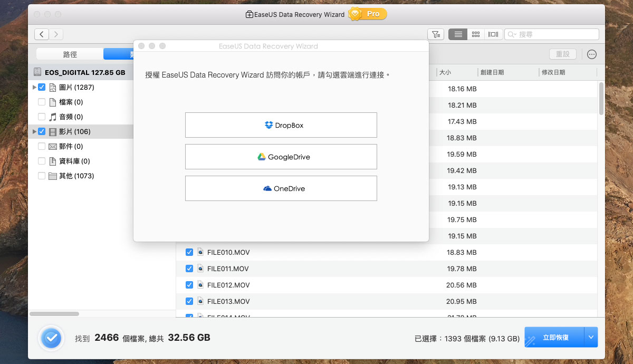Select the FILE011.MOV file name
The image size is (633, 364).
[x=228, y=269]
